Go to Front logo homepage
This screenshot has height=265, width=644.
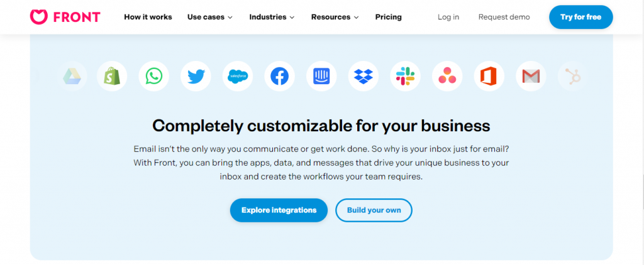[65, 17]
